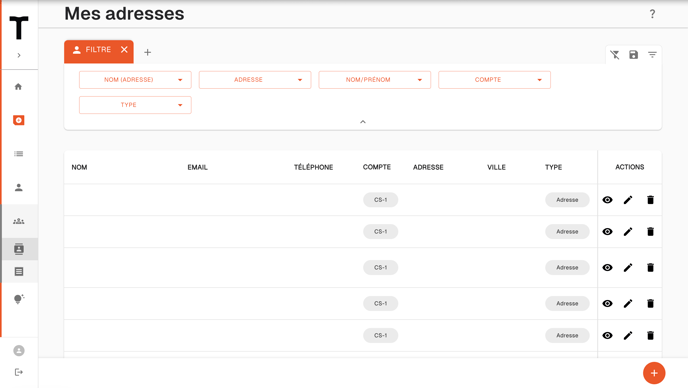Add a new address with orange plus button
The image size is (688, 388).
click(x=654, y=373)
